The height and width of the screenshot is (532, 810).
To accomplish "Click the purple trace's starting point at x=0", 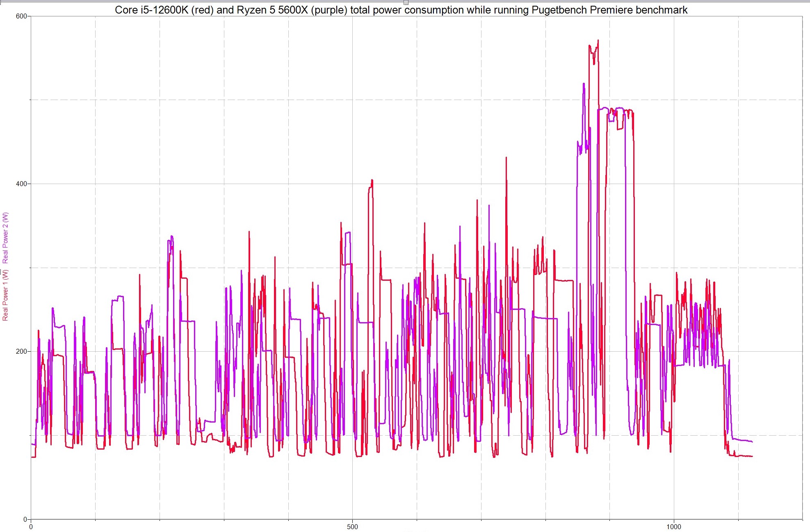I will [32, 444].
